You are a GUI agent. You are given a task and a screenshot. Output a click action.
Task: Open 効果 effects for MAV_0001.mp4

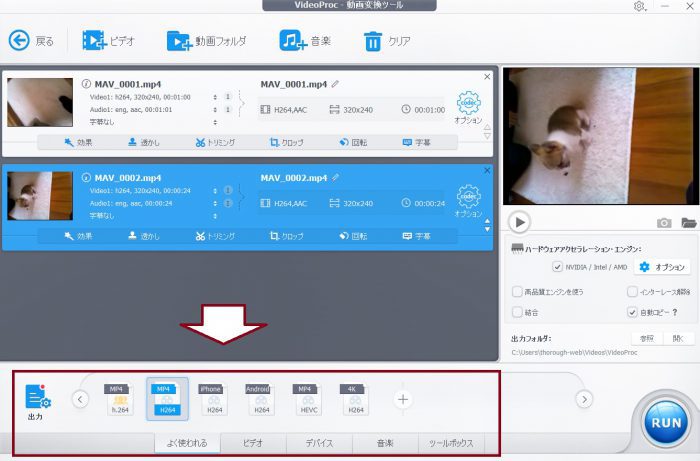click(x=78, y=142)
